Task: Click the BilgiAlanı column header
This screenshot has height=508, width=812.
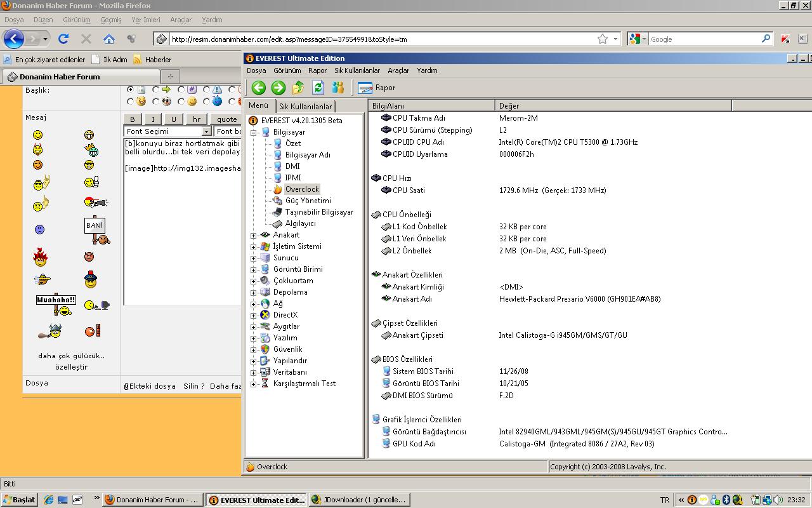Action: pyautogui.click(x=431, y=106)
